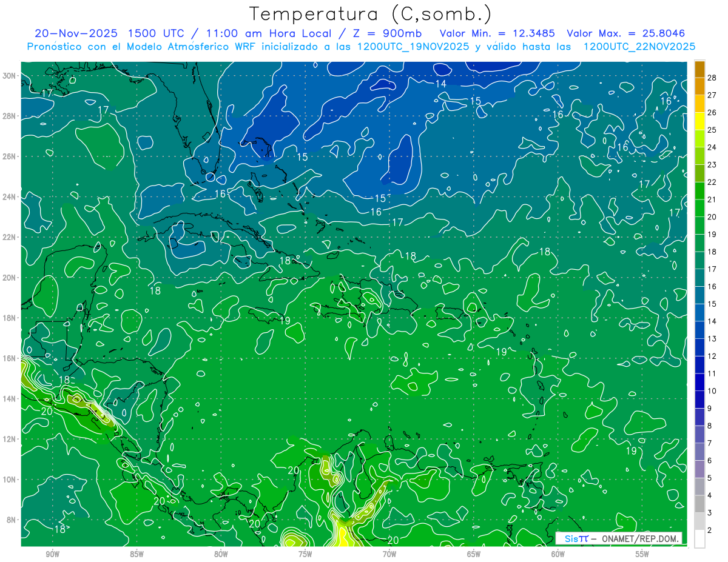This screenshot has width=728, height=562.
Task: Click the "12N" latitude axis label
Action: [10, 439]
